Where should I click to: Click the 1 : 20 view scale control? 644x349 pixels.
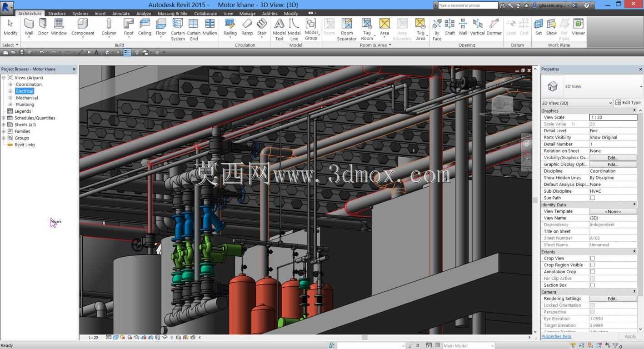pos(93,338)
